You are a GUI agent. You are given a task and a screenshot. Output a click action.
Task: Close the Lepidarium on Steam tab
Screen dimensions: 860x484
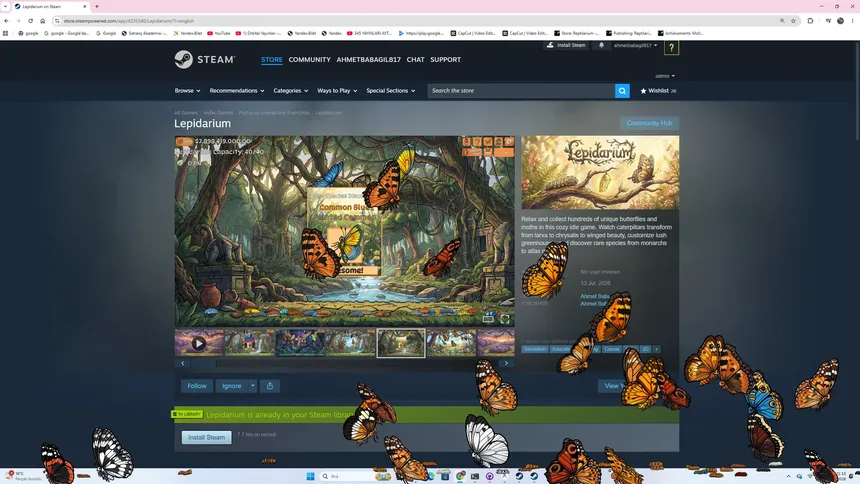tap(84, 7)
